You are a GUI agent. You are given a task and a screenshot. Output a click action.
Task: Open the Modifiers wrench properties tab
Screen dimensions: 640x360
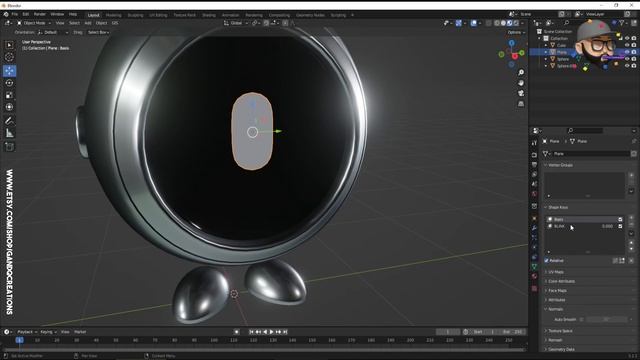[x=534, y=228]
